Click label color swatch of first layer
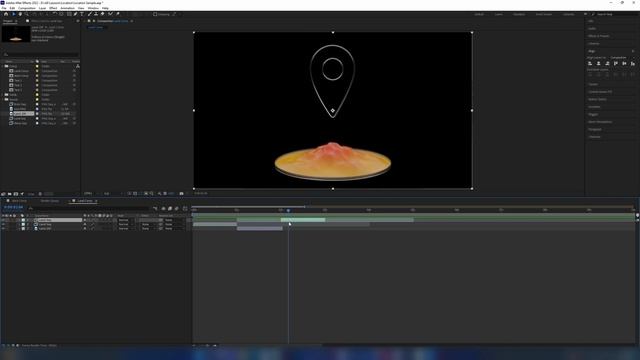The width and height of the screenshot is (640, 360). 23,220
